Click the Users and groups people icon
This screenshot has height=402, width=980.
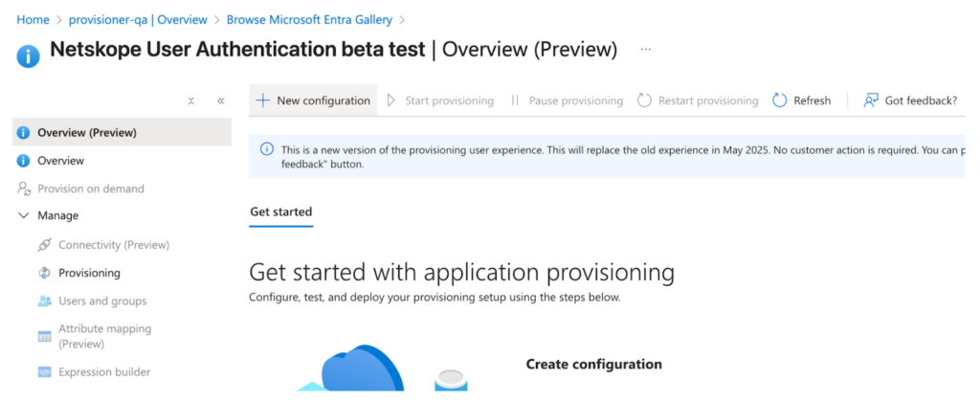(x=44, y=301)
